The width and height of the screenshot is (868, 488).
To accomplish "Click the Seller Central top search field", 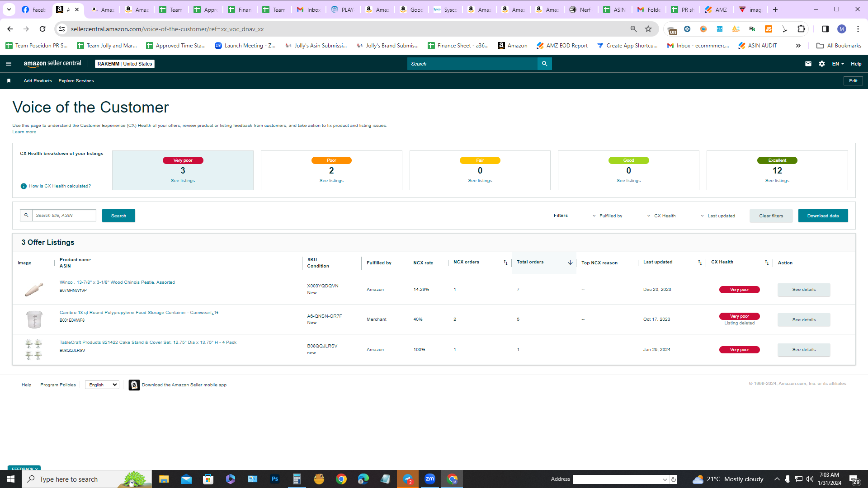I will 472,64.
